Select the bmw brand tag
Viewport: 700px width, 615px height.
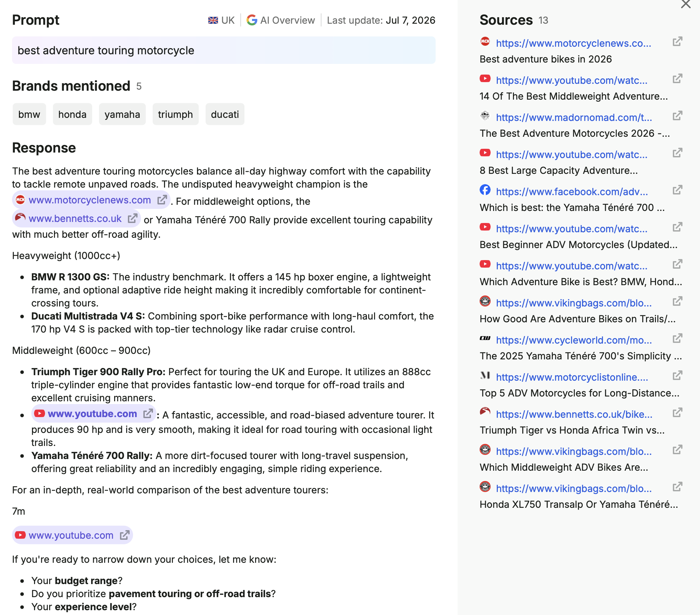29,114
